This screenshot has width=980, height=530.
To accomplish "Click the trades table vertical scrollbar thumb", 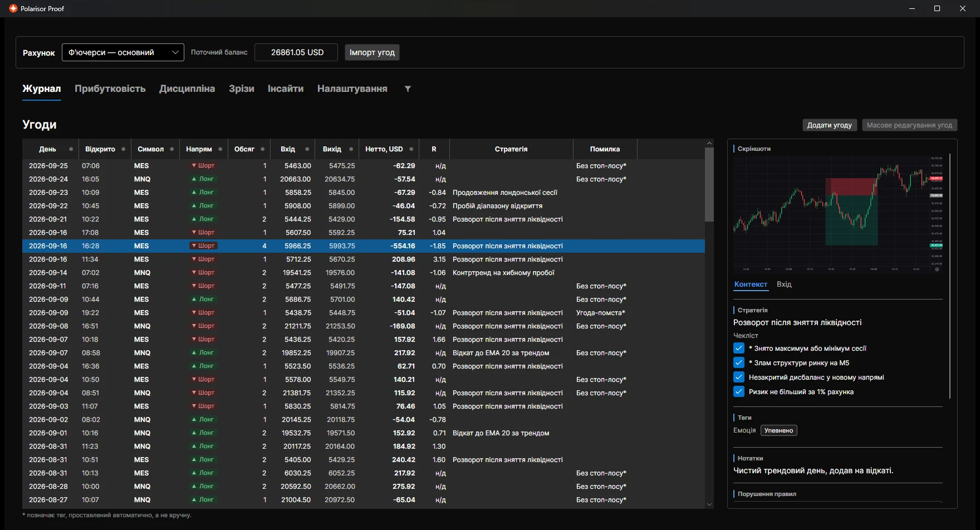I will (x=709, y=185).
